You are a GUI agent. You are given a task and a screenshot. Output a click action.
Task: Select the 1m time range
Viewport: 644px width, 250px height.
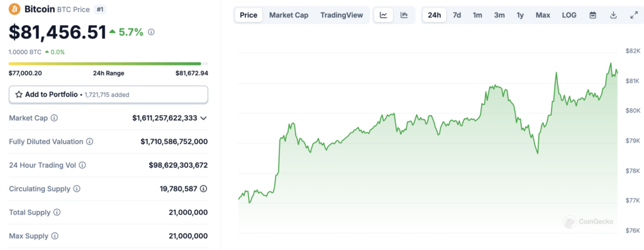(x=477, y=15)
